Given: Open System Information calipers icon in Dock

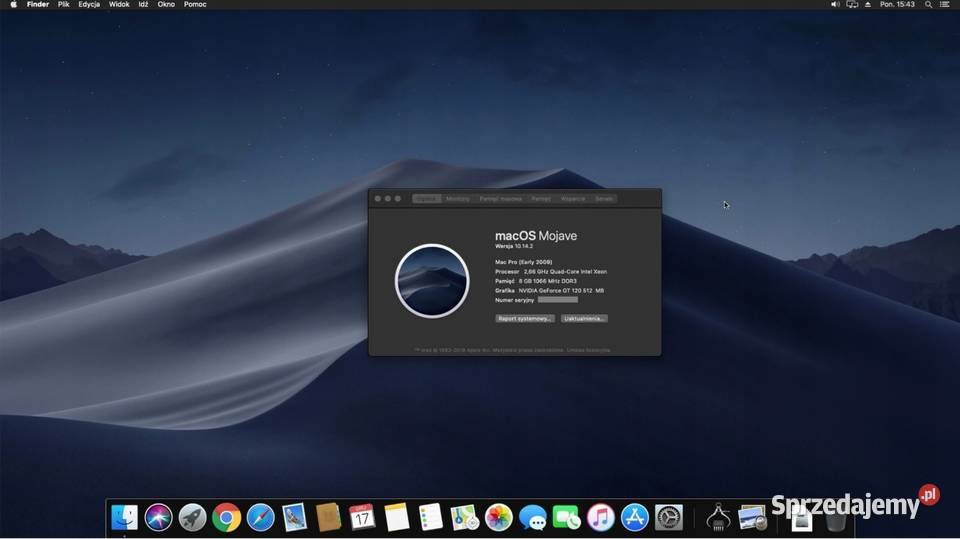Looking at the screenshot, I should tap(718, 518).
